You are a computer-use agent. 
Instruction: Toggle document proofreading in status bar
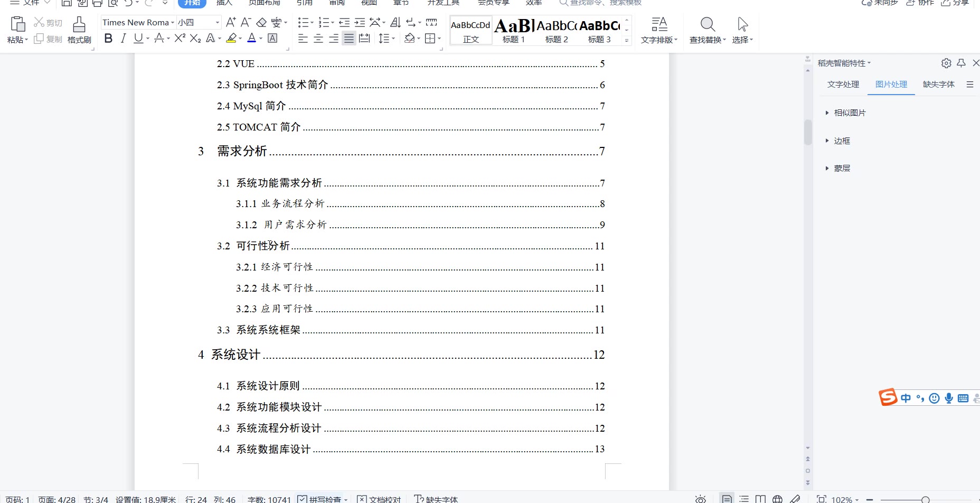[x=379, y=499]
